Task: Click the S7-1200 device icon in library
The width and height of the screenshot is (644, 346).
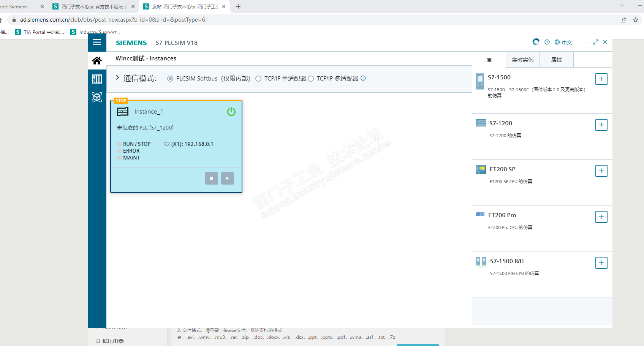Action: click(x=481, y=123)
